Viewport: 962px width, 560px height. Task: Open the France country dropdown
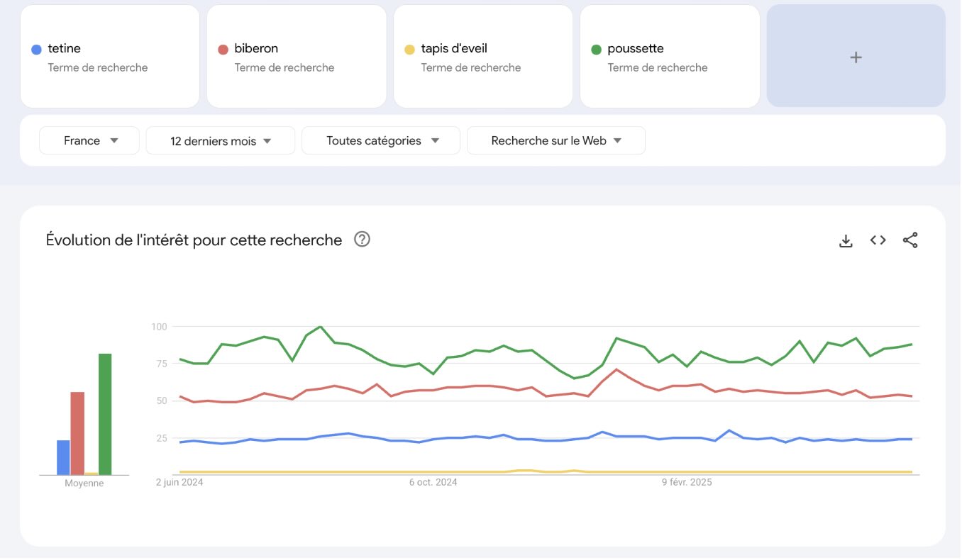click(89, 140)
